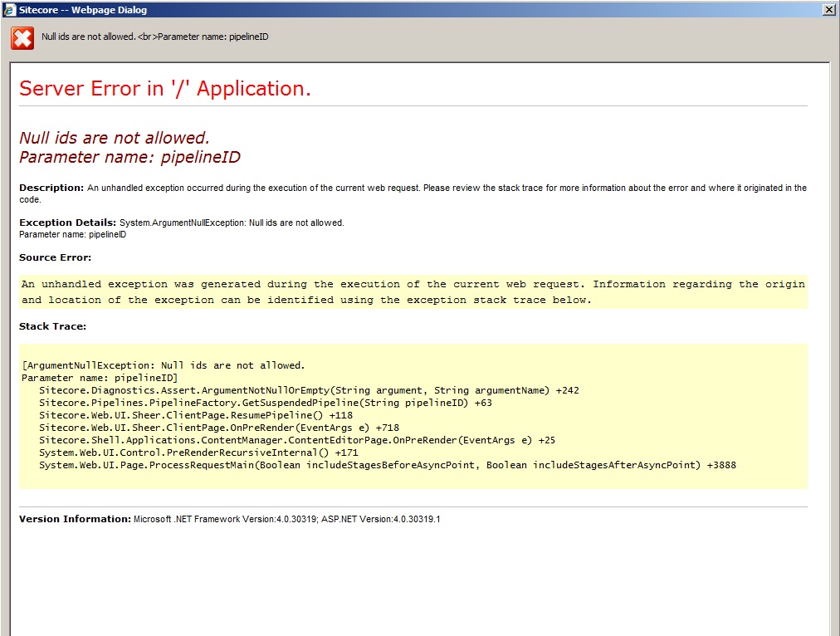
Task: Click the 'ContentEditorPage.OnPreRender' stack trace line
Action: [x=297, y=440]
